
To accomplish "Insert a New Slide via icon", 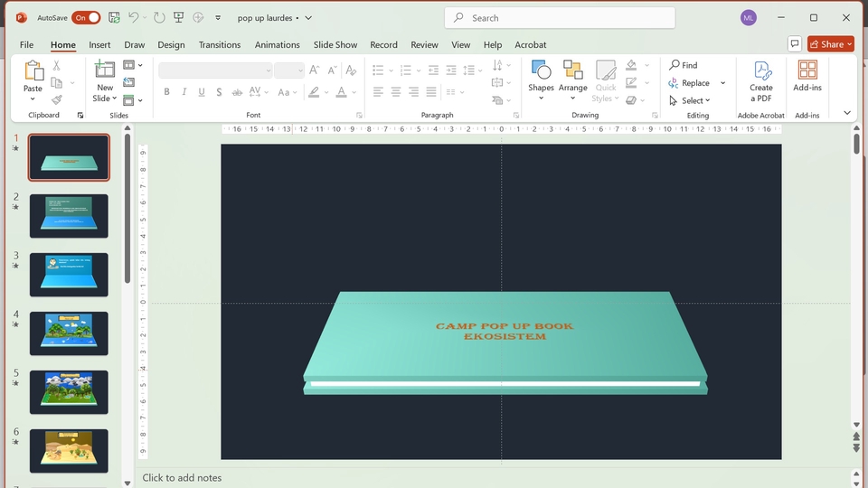I will click(x=105, y=70).
